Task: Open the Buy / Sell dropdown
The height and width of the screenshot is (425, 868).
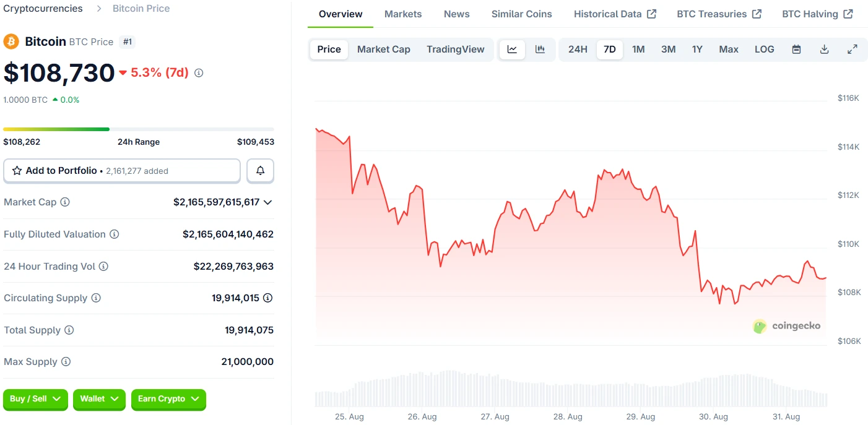Action: coord(35,400)
